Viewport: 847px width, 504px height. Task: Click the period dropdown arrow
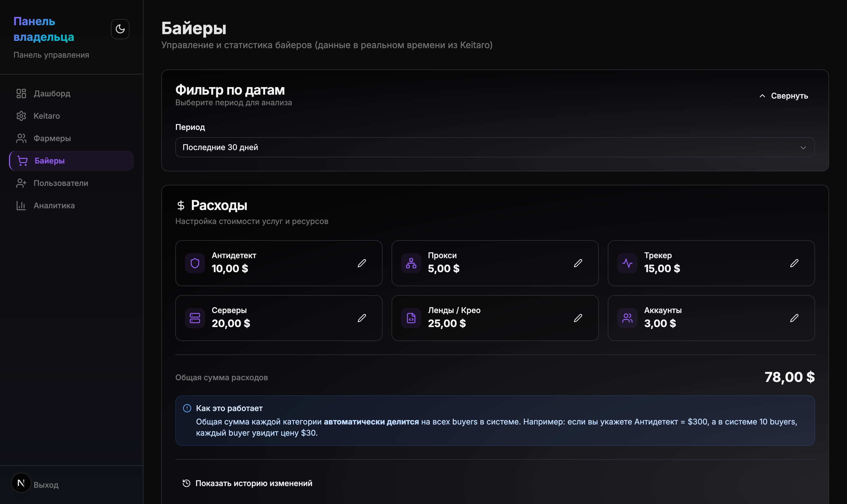[803, 147]
